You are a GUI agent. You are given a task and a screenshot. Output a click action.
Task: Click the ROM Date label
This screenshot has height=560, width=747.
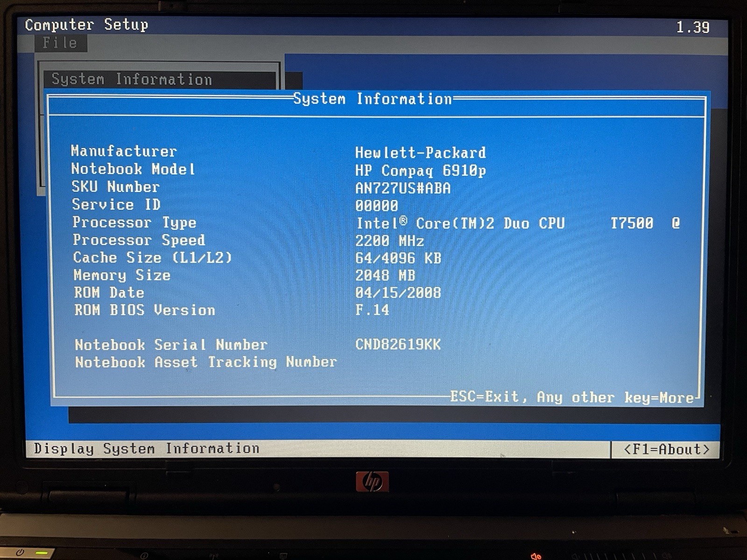(x=109, y=293)
